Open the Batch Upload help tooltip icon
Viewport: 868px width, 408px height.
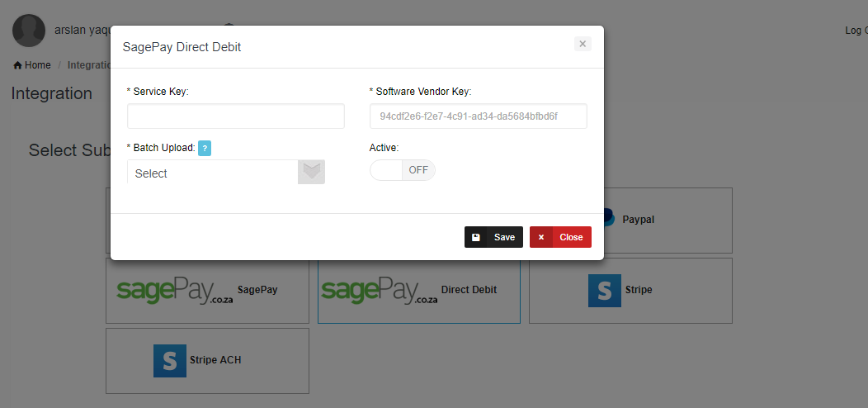pos(205,148)
